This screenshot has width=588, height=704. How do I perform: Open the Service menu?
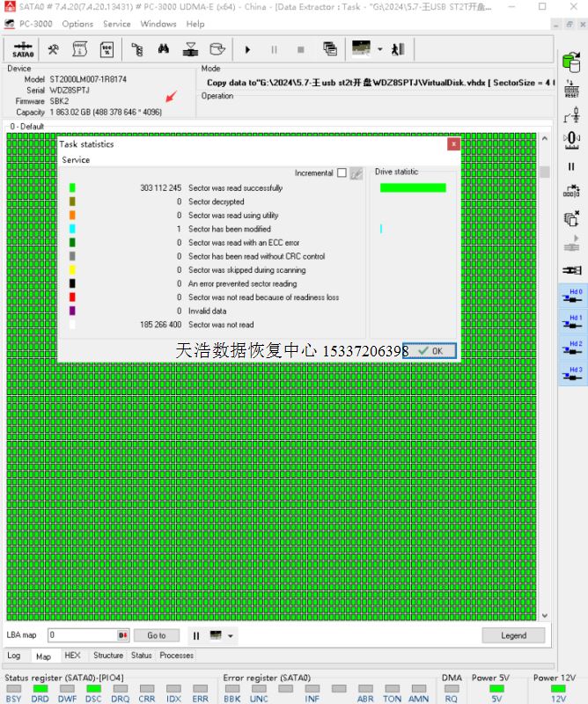(x=116, y=24)
